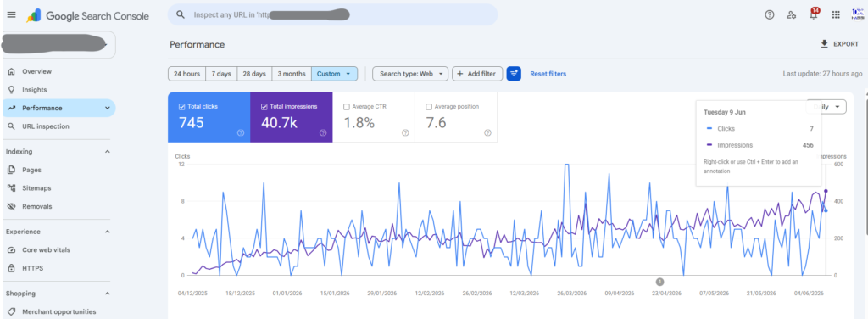Select the 7 days date range
868x319 pixels.
221,74
